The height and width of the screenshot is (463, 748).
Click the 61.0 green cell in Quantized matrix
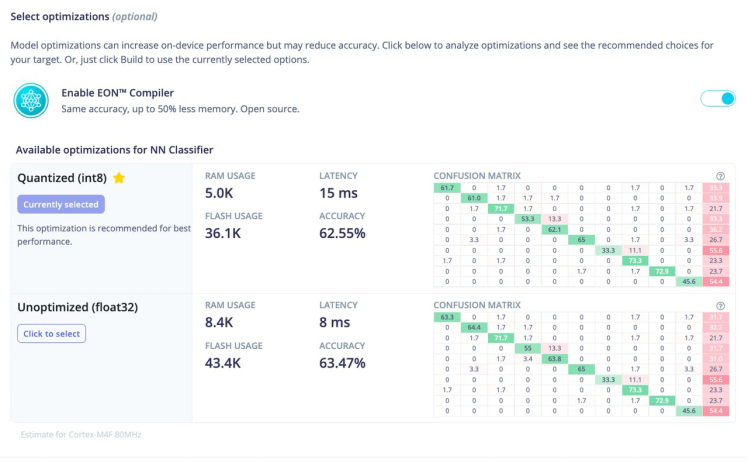[x=473, y=198]
